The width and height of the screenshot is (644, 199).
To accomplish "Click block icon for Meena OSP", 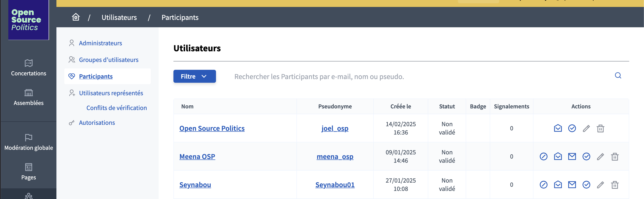I will [x=543, y=156].
